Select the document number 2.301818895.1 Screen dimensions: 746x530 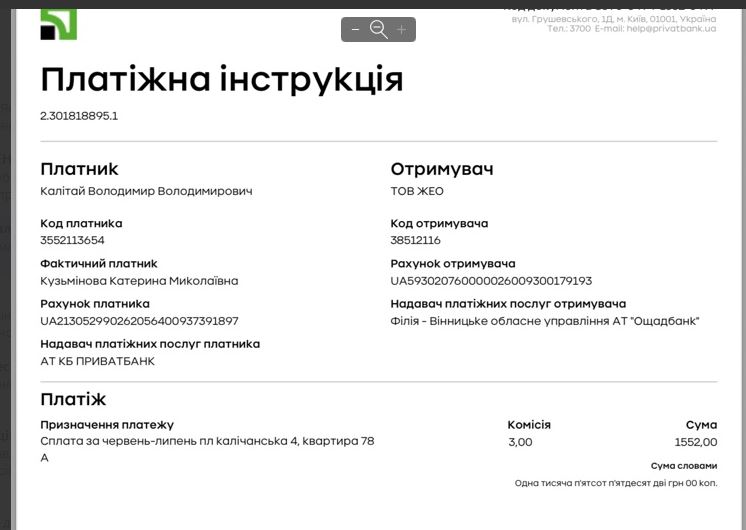click(x=79, y=116)
